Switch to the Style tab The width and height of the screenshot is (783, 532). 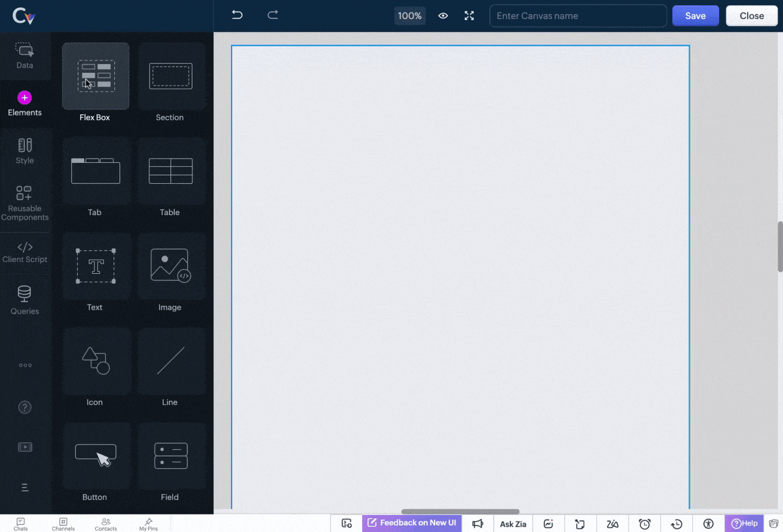(25, 151)
